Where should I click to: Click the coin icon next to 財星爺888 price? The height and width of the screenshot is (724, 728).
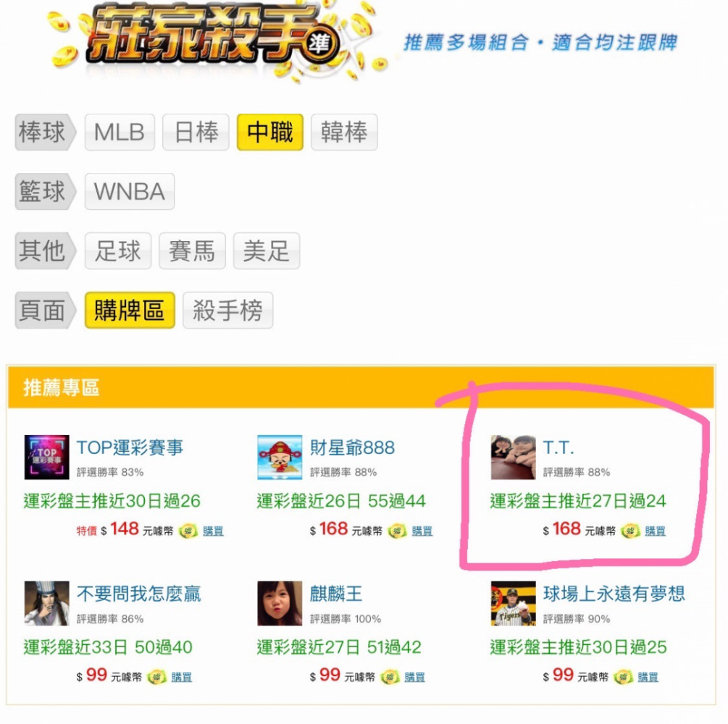pyautogui.click(x=397, y=531)
